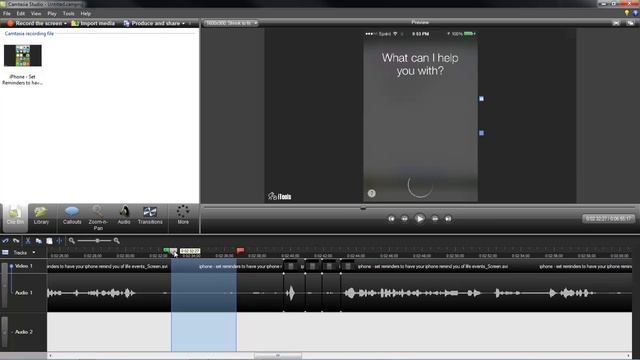Click the zoom out magnifier on timeline

72,241
